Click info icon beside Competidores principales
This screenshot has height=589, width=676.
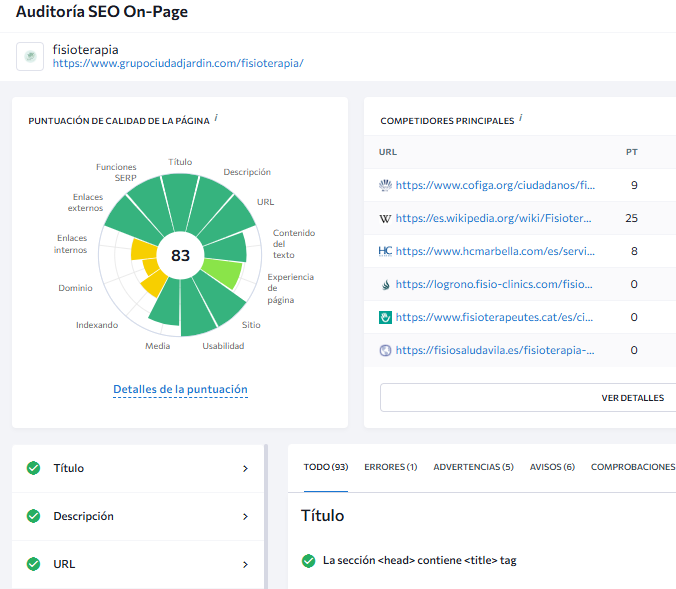521,118
